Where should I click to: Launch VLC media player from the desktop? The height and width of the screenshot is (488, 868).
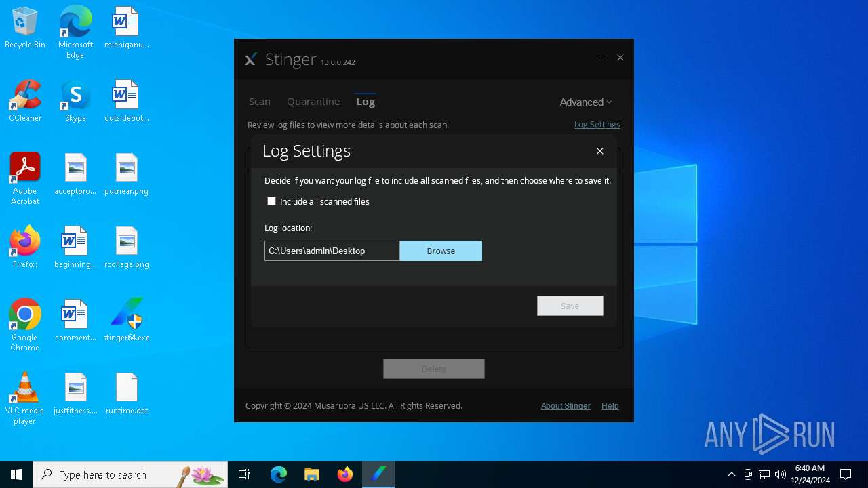25,399
